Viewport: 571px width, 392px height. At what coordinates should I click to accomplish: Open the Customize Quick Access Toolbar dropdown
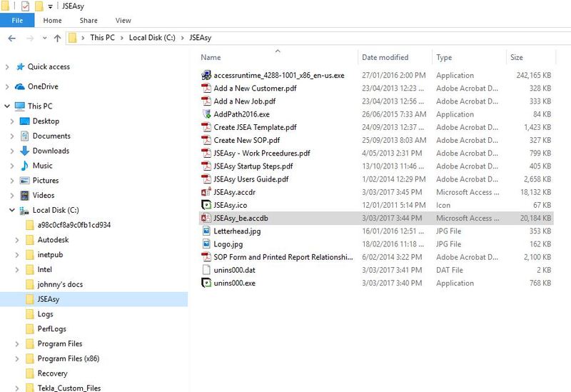point(50,6)
